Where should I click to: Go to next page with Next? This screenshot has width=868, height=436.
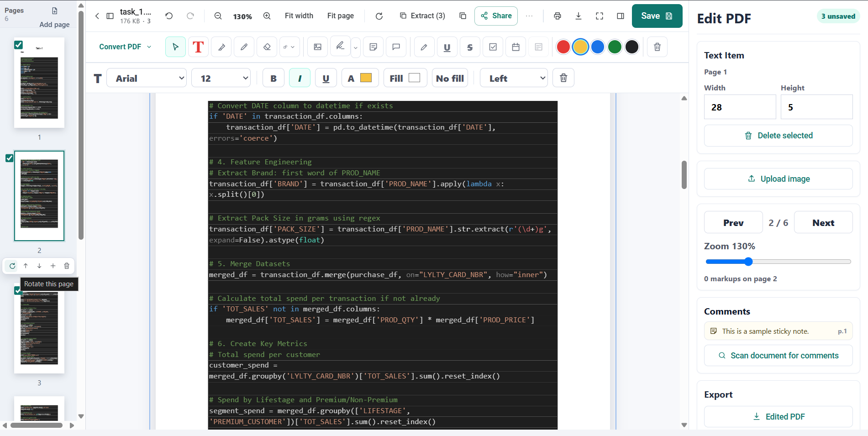823,223
